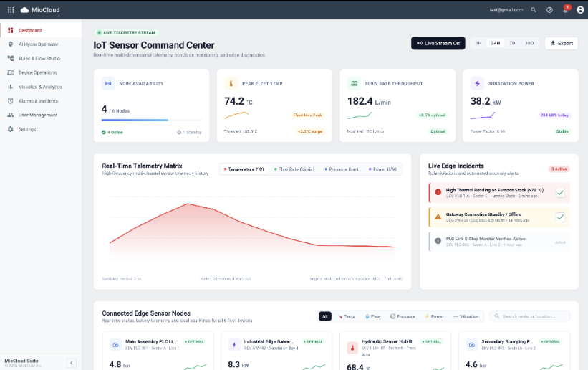588x370 pixels.
Task: Click the info icon on PLC Link E-Stop alert
Action: (438, 241)
